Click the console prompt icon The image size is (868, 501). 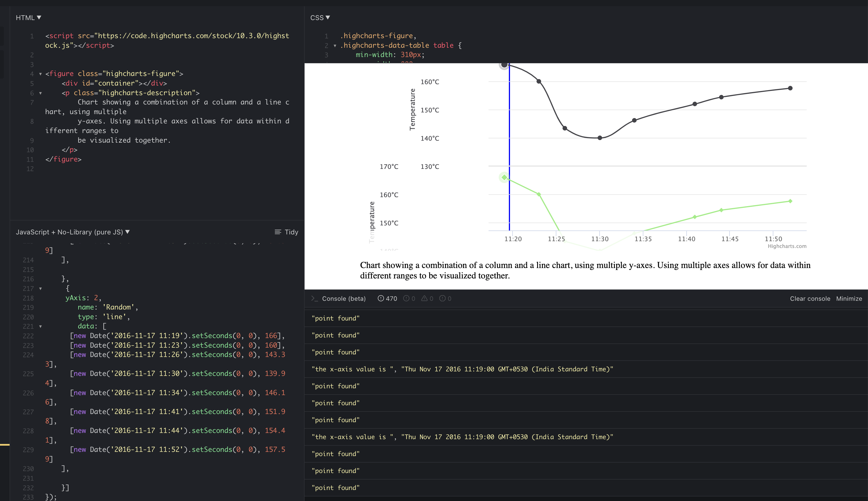coord(314,299)
